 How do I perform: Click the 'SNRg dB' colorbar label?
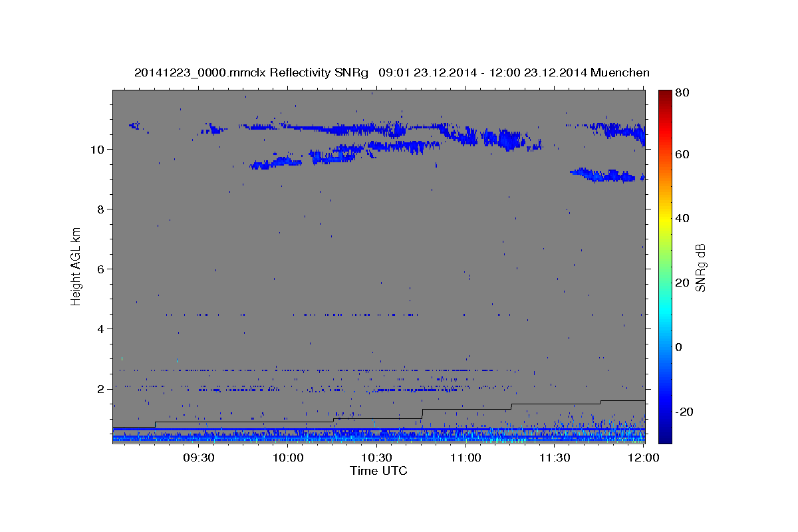tap(700, 267)
